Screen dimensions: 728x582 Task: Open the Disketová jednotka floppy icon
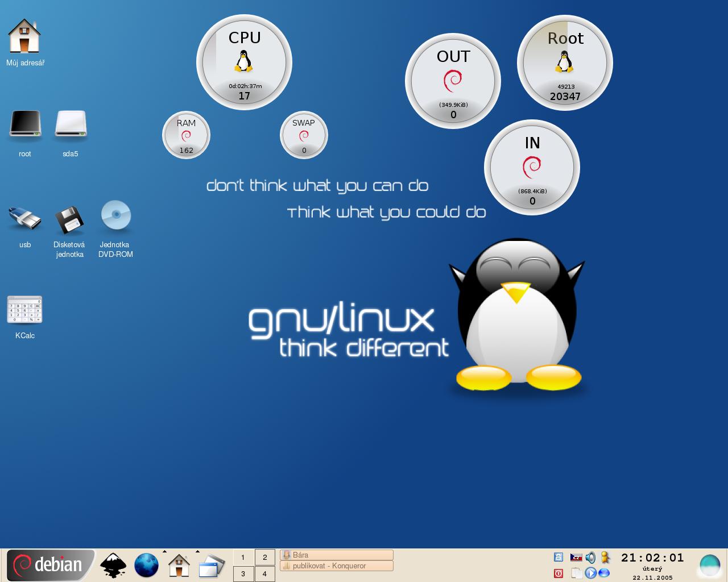click(x=69, y=219)
